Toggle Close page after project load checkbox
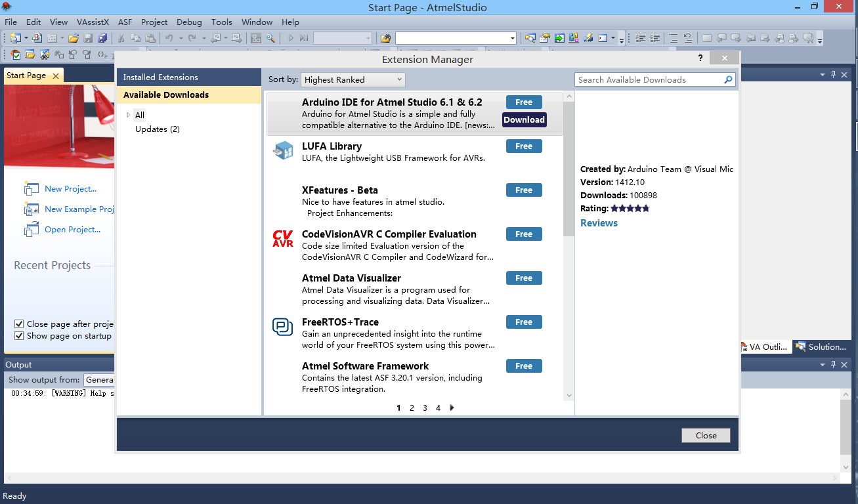This screenshot has width=858, height=504. point(19,324)
